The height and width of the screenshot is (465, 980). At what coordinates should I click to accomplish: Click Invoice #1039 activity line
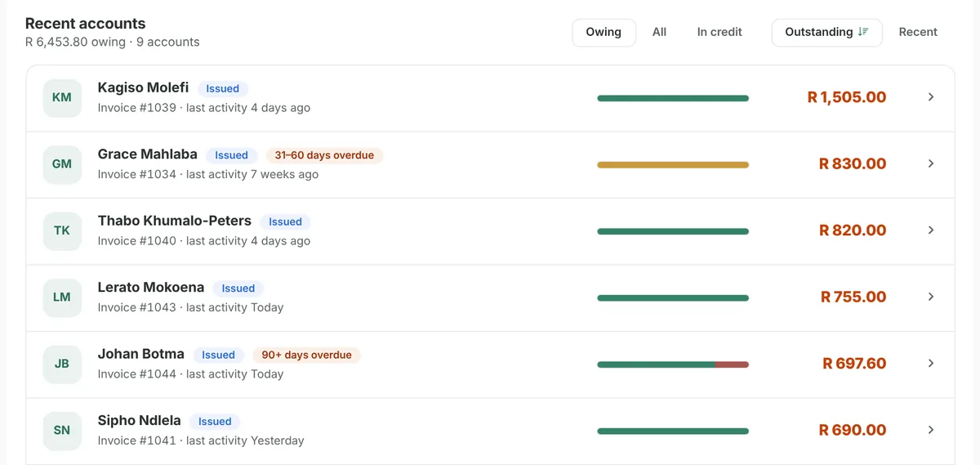(203, 108)
